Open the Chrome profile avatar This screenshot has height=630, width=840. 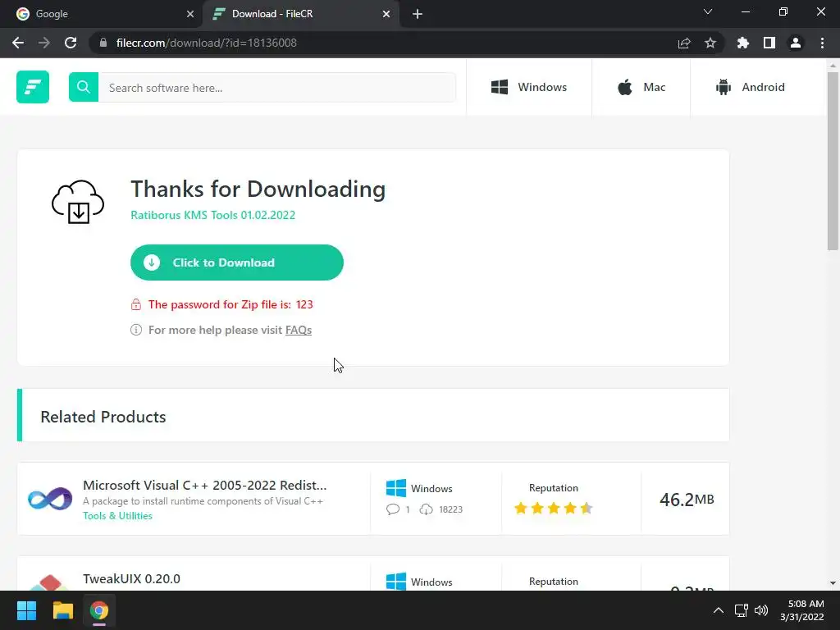[796, 43]
